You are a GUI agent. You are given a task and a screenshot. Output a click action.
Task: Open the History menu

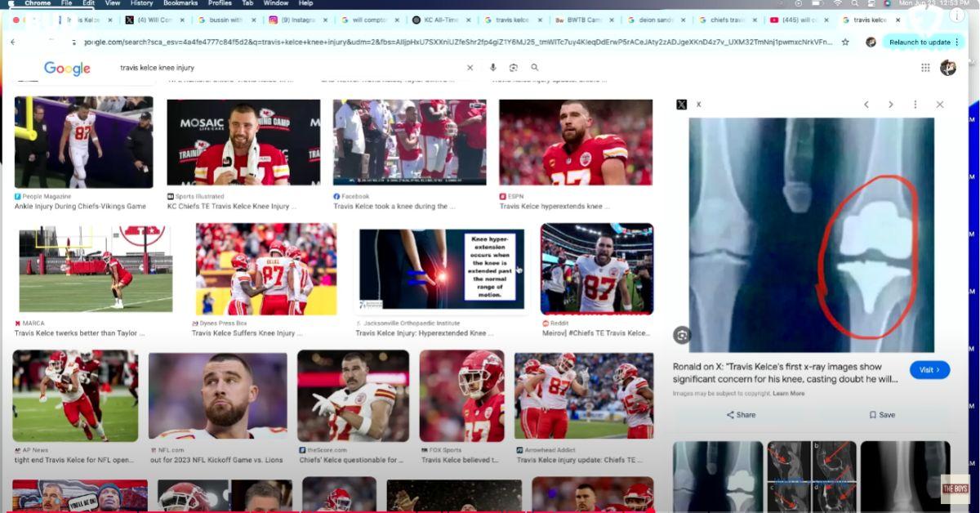click(x=141, y=3)
